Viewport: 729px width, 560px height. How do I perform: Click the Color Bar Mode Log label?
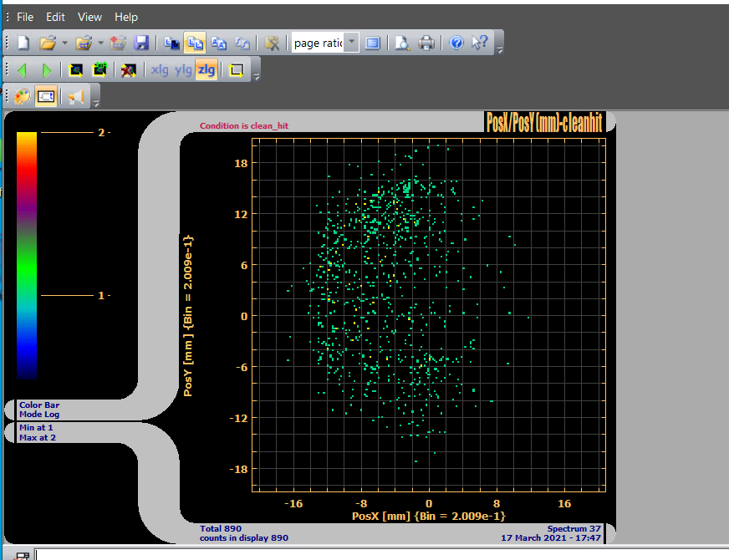39,410
